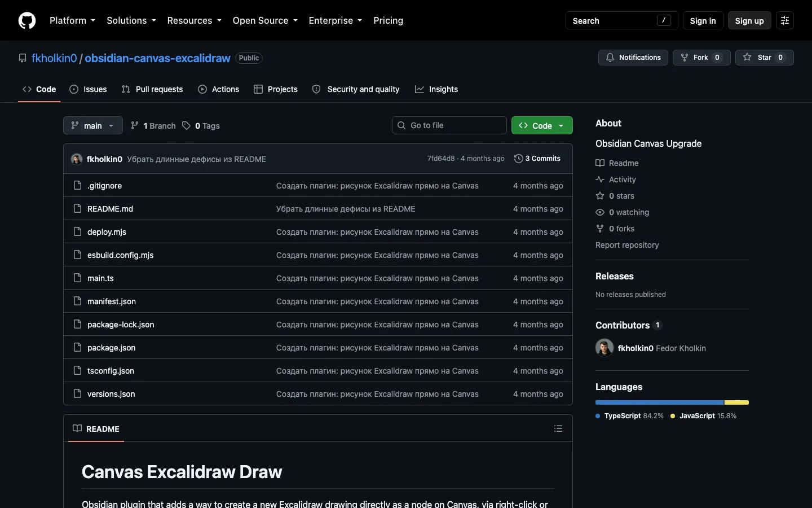812x508 pixels.
Task: Click the repository icon before fkholkin0
Action: 23,58
